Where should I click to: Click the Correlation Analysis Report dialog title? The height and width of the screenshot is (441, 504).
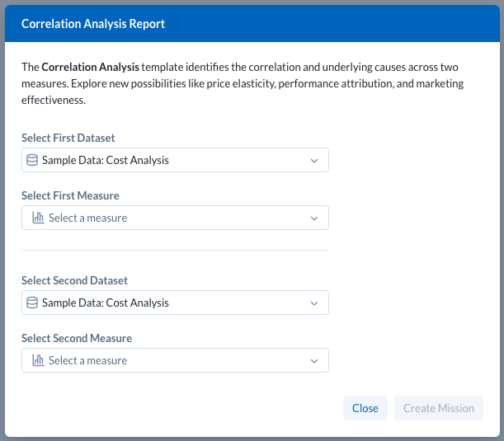(93, 24)
